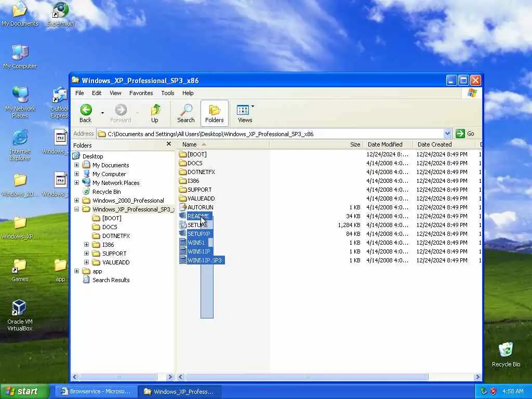Click the Back toolbar button
Viewport: 532px width, 399px height.
click(86, 113)
